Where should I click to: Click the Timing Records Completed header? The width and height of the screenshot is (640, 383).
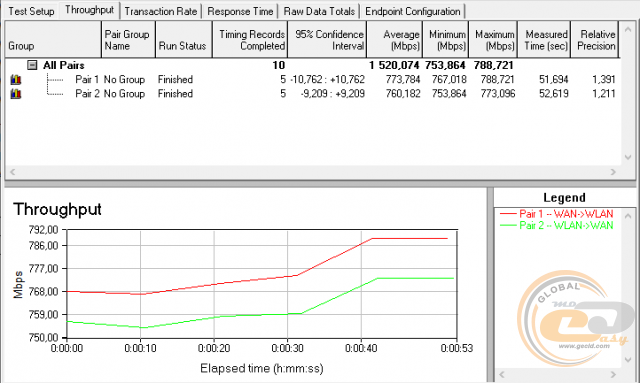coord(250,40)
